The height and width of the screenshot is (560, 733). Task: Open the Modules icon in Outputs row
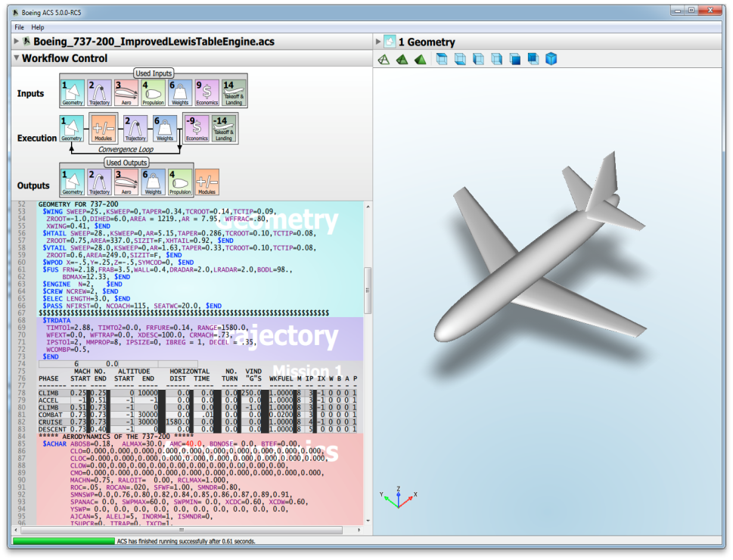coord(207,182)
